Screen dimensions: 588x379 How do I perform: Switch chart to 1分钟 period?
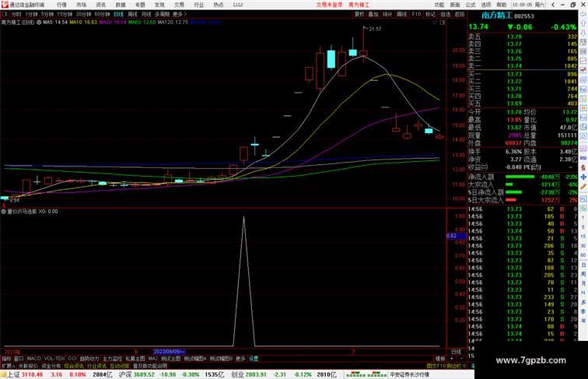[31, 14]
